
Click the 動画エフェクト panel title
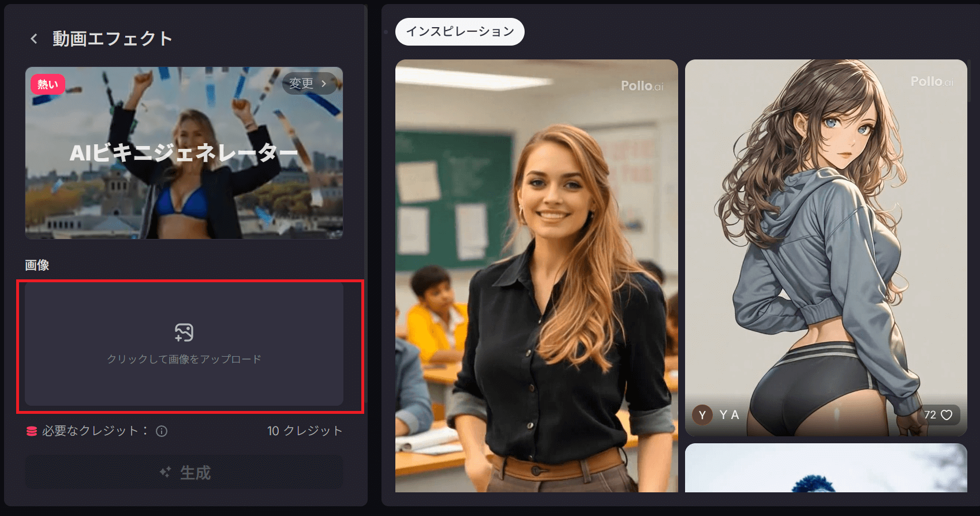tap(113, 39)
